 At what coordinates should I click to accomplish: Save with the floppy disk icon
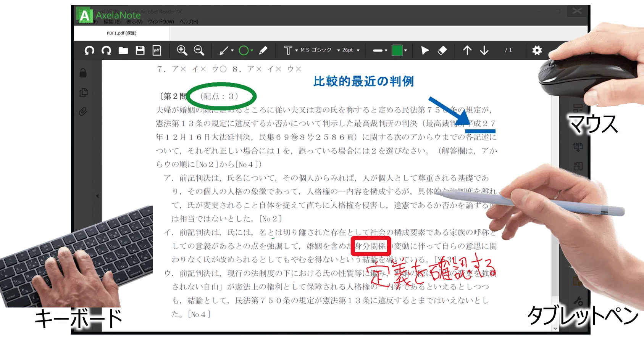[140, 50]
